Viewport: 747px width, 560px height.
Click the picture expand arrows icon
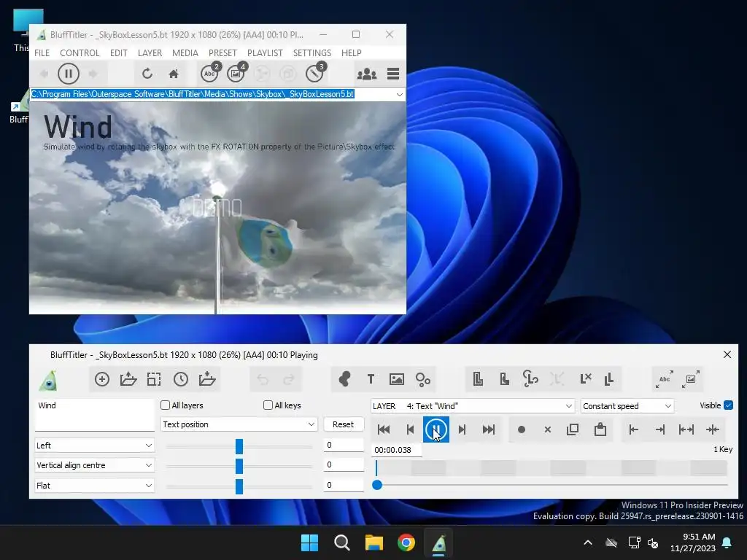(x=691, y=379)
